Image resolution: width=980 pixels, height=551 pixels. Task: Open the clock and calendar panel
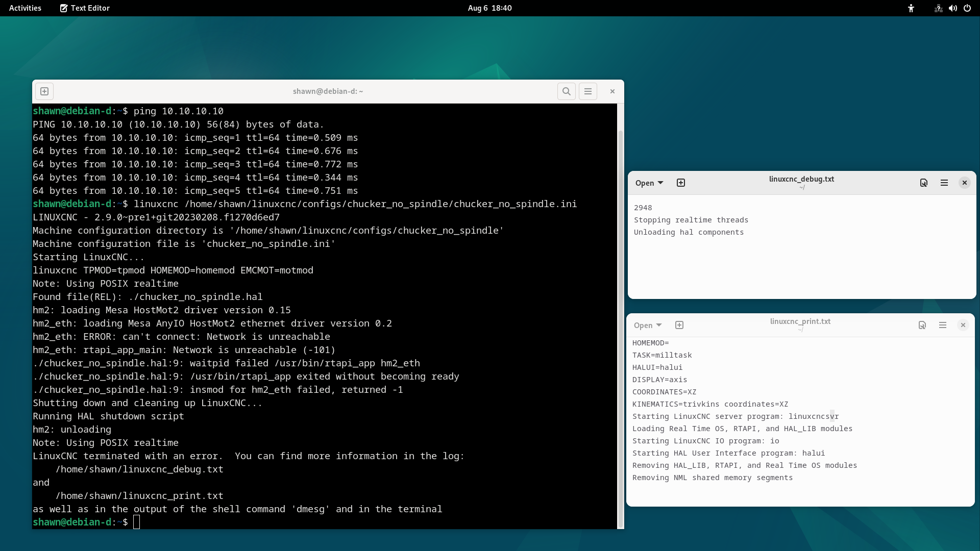click(489, 8)
